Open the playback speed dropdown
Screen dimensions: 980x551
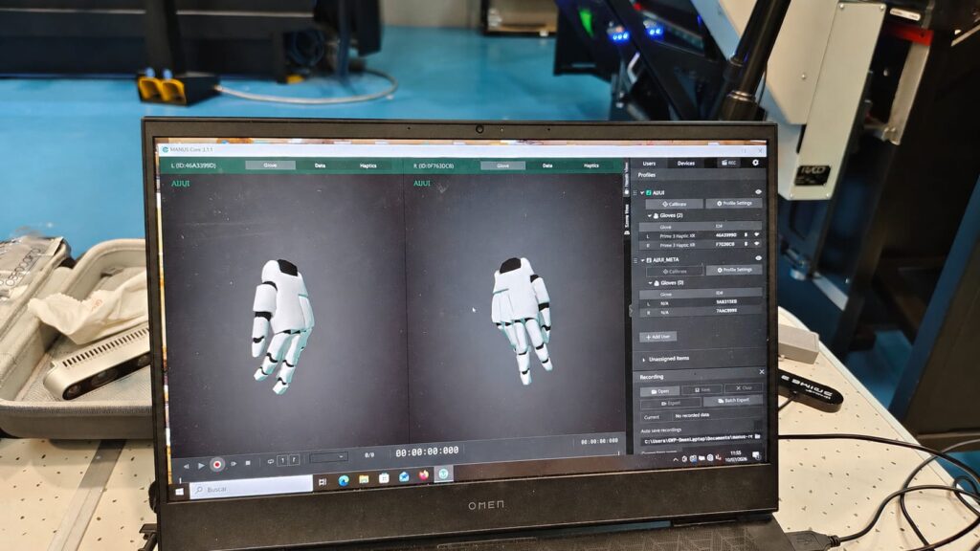coord(329,457)
